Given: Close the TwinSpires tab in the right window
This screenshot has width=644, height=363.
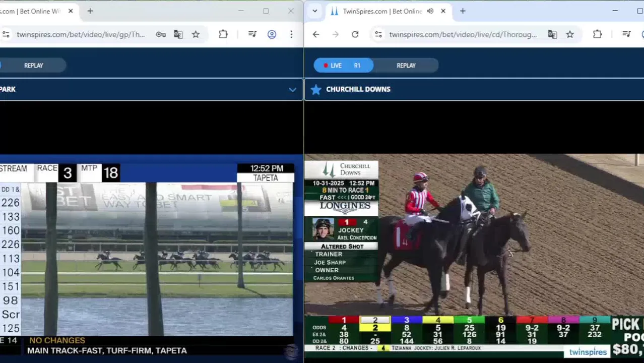Looking at the screenshot, I should [443, 11].
